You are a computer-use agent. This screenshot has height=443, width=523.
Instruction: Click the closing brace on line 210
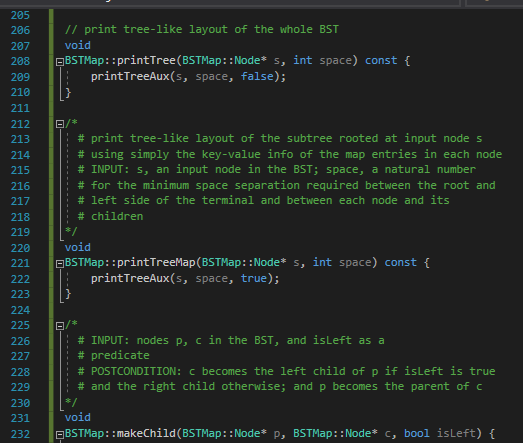pos(68,92)
